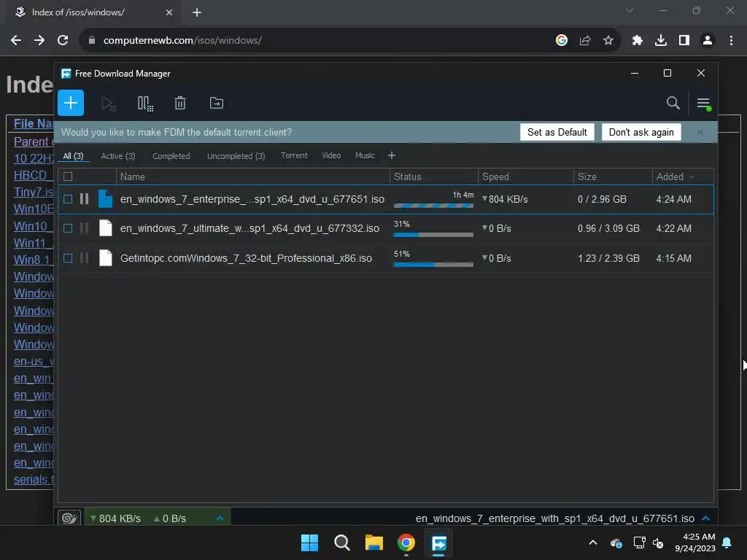Image resolution: width=747 pixels, height=560 pixels.
Task: Switch to the Music tab
Action: (365, 156)
